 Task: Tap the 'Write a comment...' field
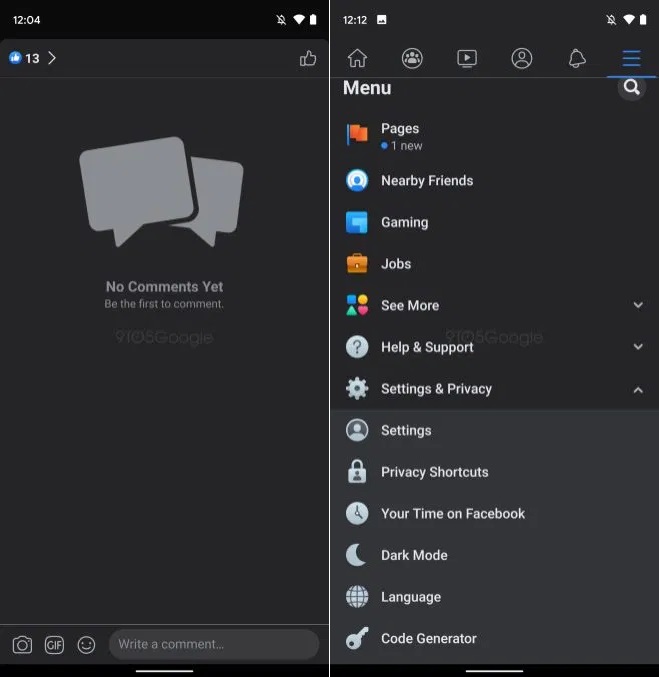pyautogui.click(x=214, y=644)
